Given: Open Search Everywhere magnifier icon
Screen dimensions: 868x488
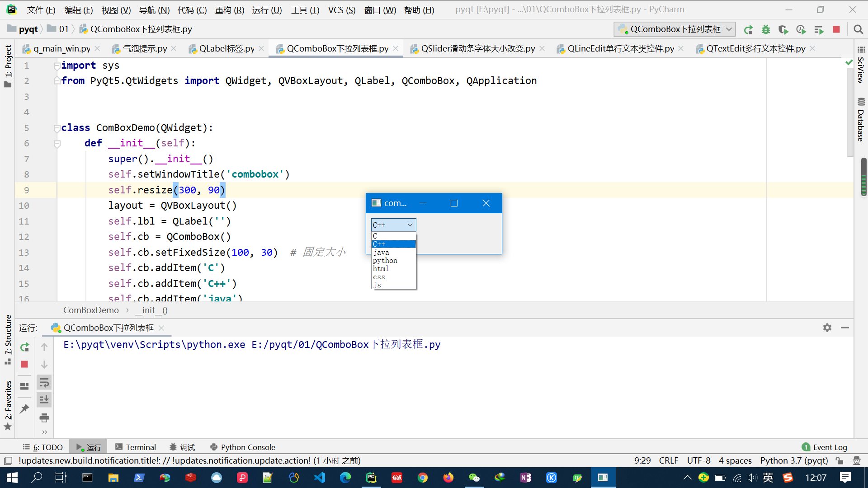Looking at the screenshot, I should click(x=858, y=30).
